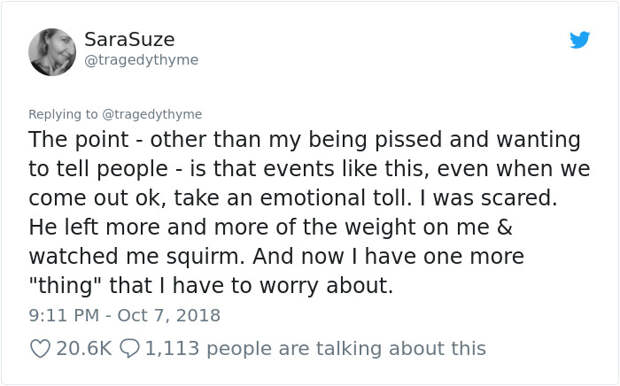
Task: Like the tweet with the heart icon
Action: click(40, 349)
